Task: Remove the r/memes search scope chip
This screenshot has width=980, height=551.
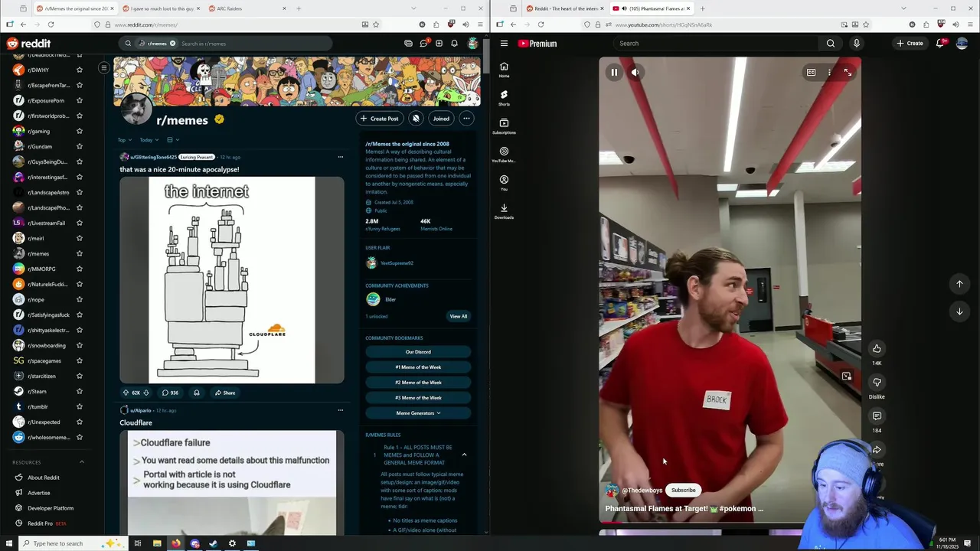Action: 172,44
